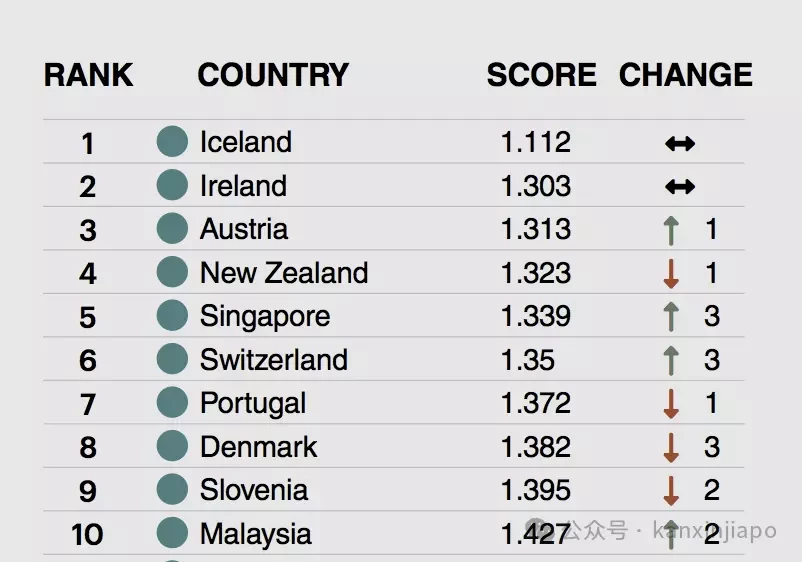Click the red down arrow for New Zealand
The image size is (802, 562).
pos(671,274)
